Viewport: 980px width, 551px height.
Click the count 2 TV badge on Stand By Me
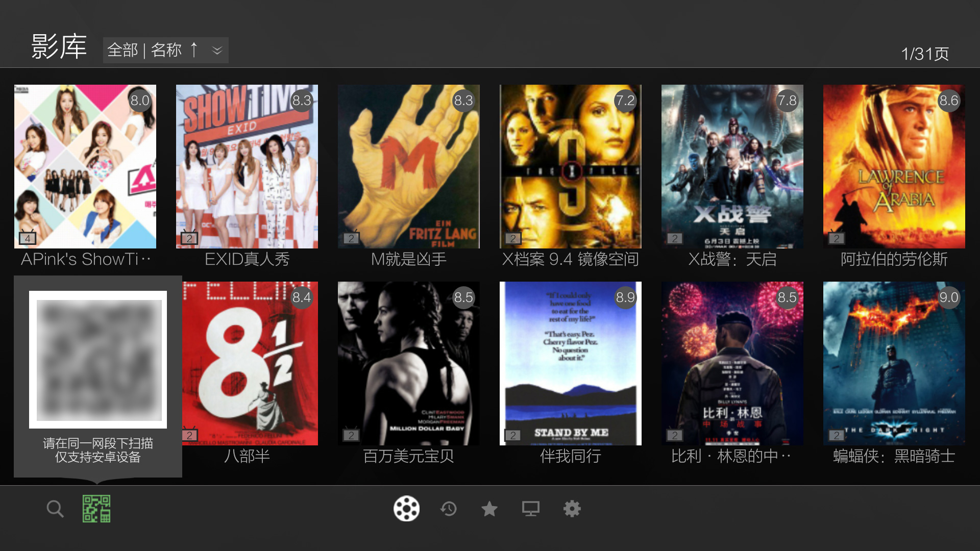point(513,435)
